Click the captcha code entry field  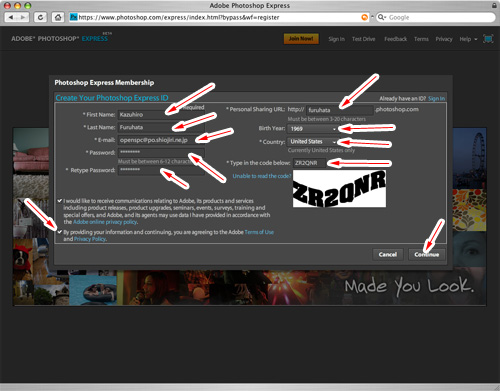[310, 163]
